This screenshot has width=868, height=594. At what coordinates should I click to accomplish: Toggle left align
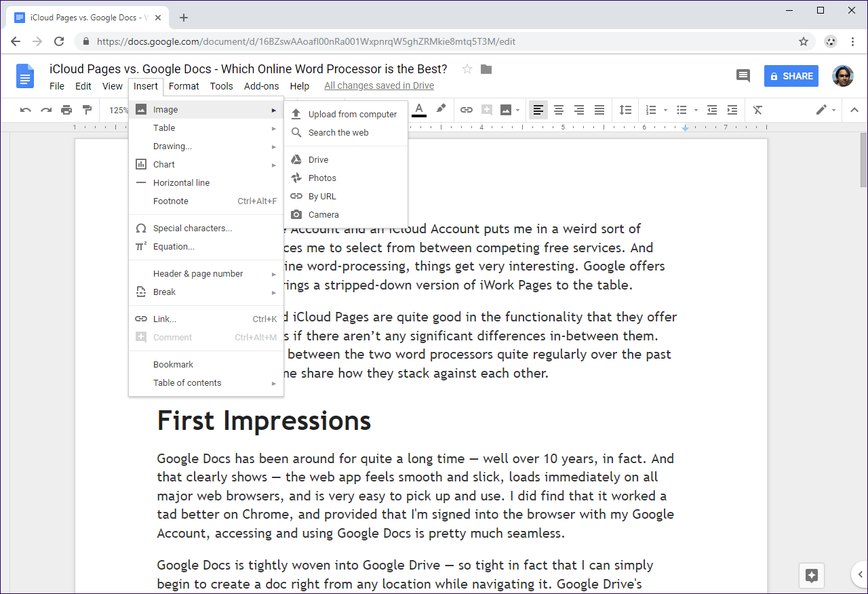pyautogui.click(x=538, y=110)
